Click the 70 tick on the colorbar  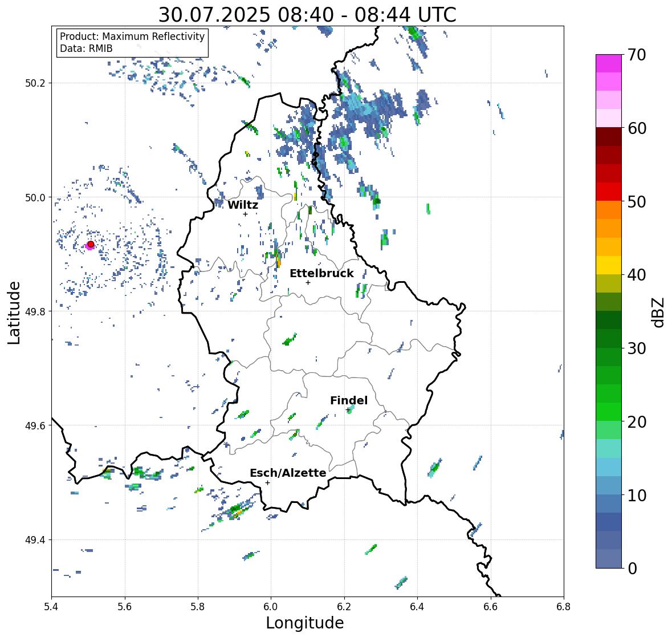(x=637, y=55)
